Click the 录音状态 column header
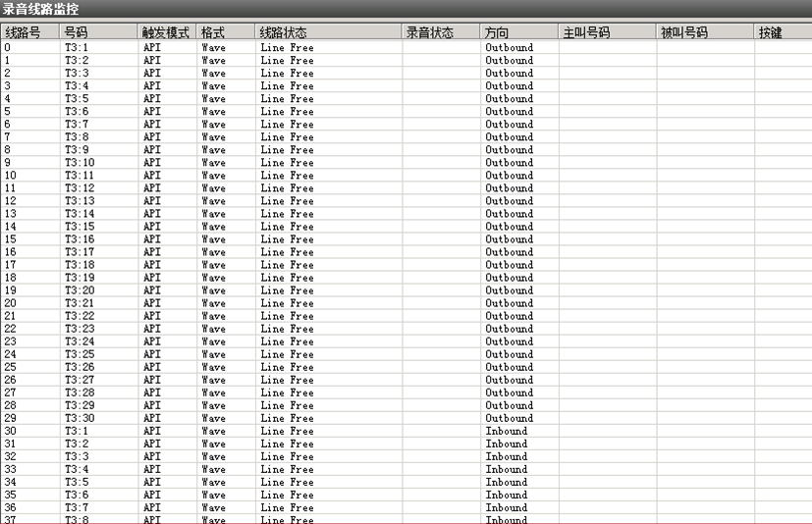The height and width of the screenshot is (524, 812). pos(441,32)
